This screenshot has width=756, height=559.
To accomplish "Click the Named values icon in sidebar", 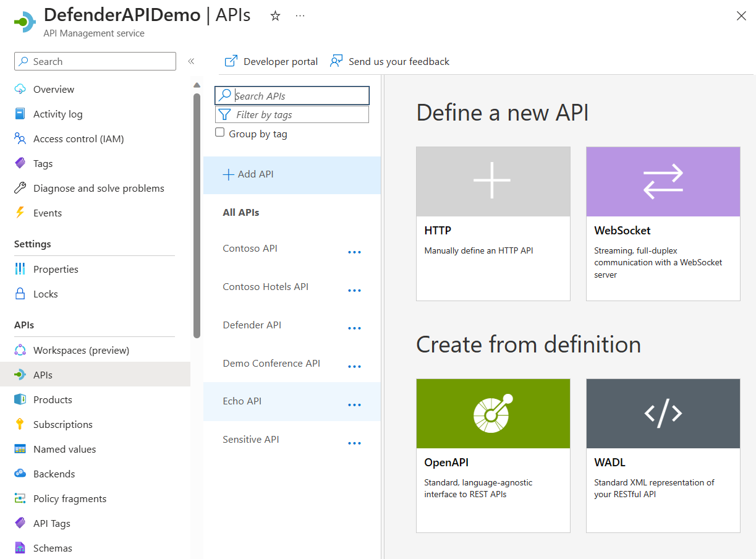I will click(x=20, y=449).
